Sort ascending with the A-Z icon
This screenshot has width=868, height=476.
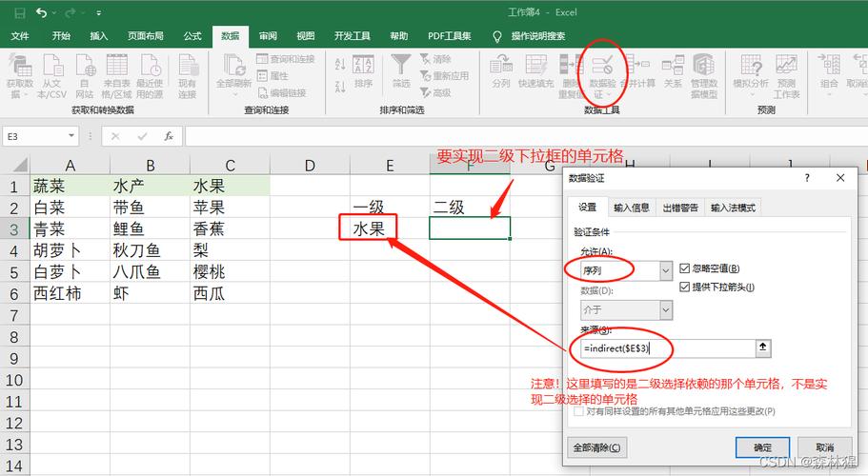(340, 64)
